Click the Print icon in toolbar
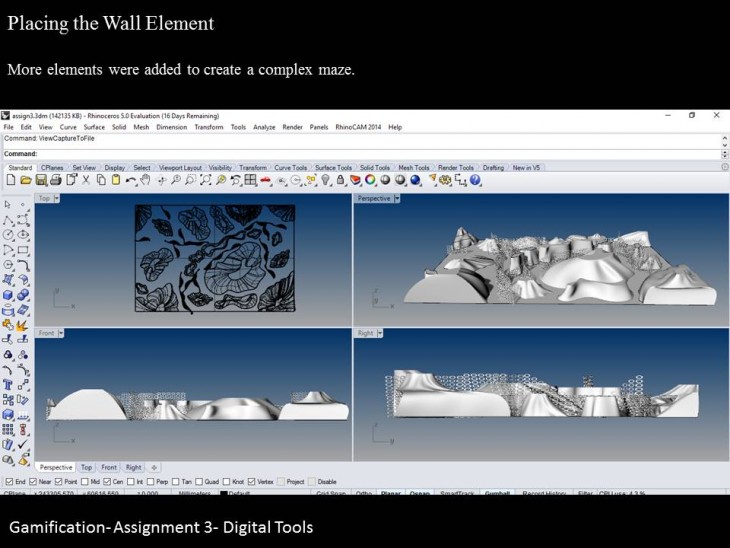This screenshot has height=548, width=730. coord(56,180)
